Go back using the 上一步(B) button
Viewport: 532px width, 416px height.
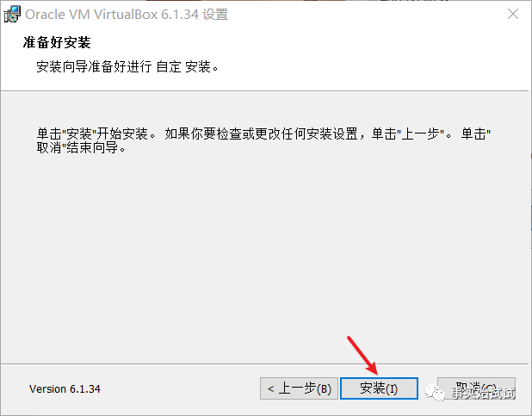click(299, 388)
